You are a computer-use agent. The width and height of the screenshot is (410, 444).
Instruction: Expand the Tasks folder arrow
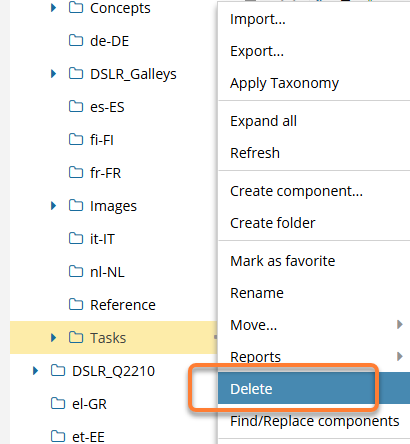[x=53, y=338]
